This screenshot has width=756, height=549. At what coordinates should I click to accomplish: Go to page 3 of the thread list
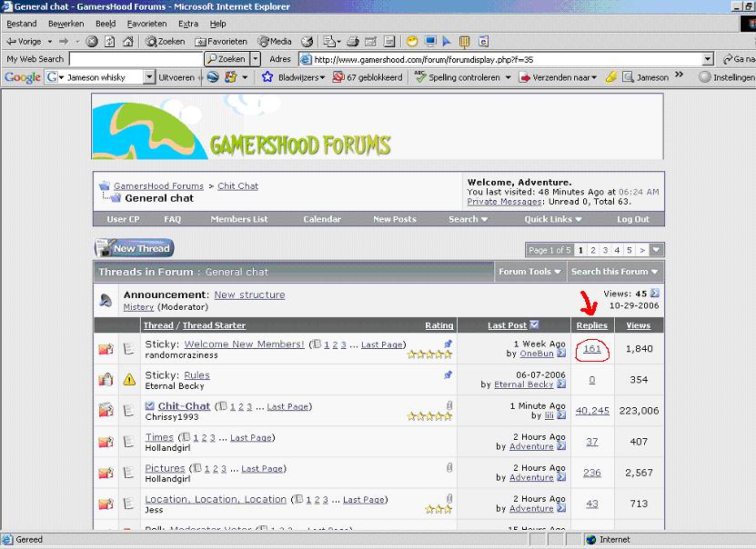coord(605,250)
